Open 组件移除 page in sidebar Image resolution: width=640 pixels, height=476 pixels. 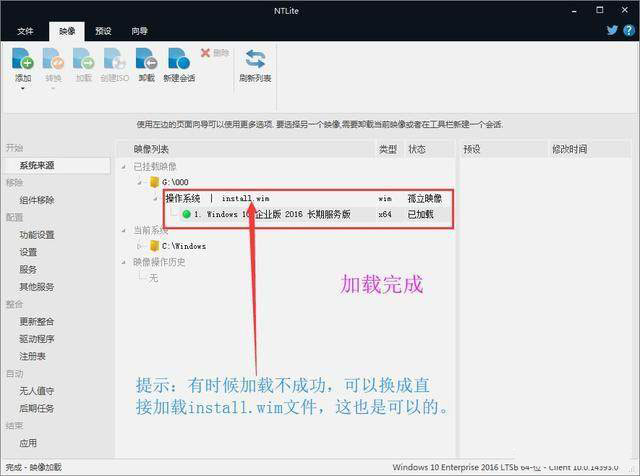pyautogui.click(x=37, y=200)
